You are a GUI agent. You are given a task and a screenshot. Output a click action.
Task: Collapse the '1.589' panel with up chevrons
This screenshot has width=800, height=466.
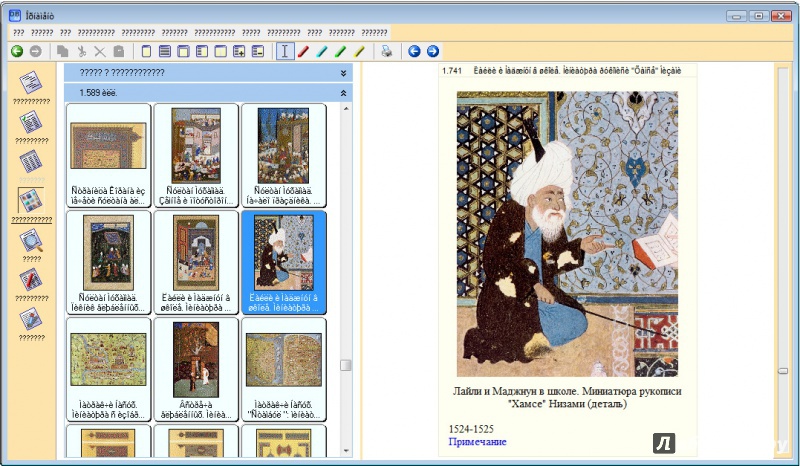pyautogui.click(x=343, y=93)
